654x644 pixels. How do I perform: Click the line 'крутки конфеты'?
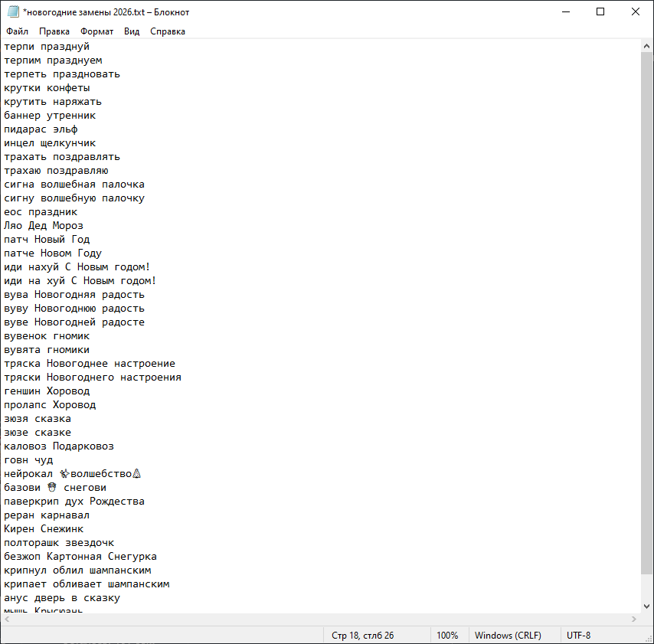click(x=47, y=88)
